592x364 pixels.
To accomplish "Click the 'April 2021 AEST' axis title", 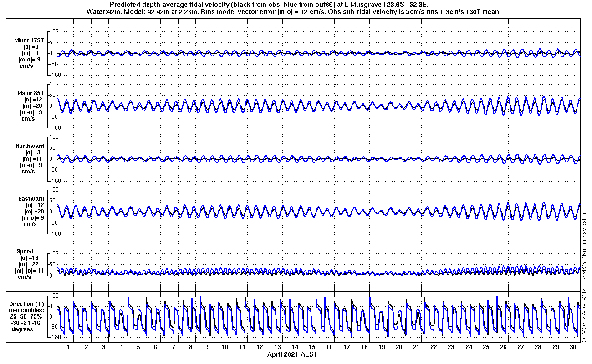I will (x=292, y=354).
